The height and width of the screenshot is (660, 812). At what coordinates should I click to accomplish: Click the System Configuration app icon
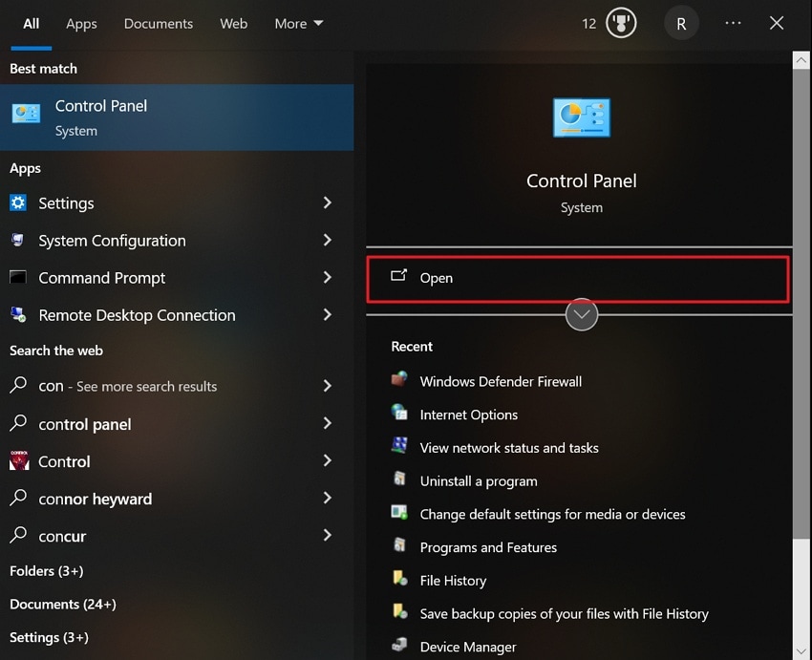(17, 240)
